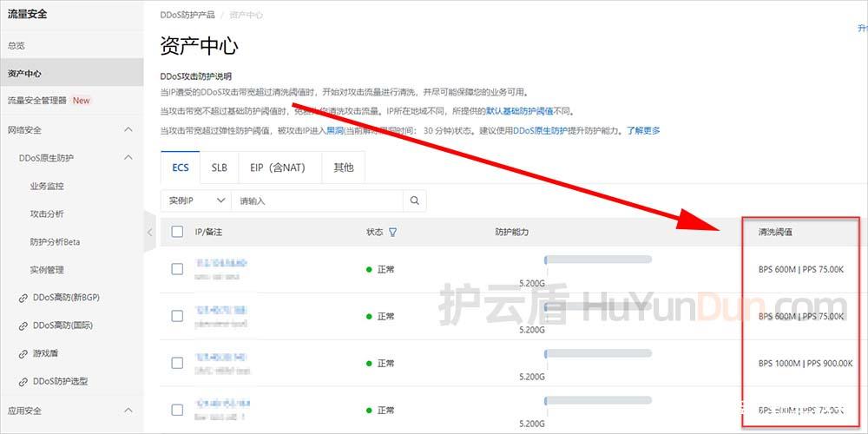Screen dimensions: 868x434
Task: Click the IP/备注 column header
Action: [208, 233]
